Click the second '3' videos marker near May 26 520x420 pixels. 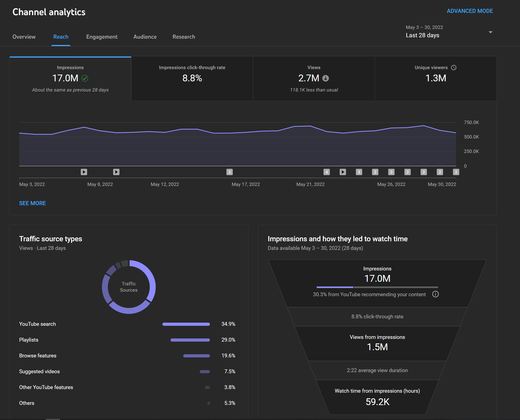[x=391, y=172]
